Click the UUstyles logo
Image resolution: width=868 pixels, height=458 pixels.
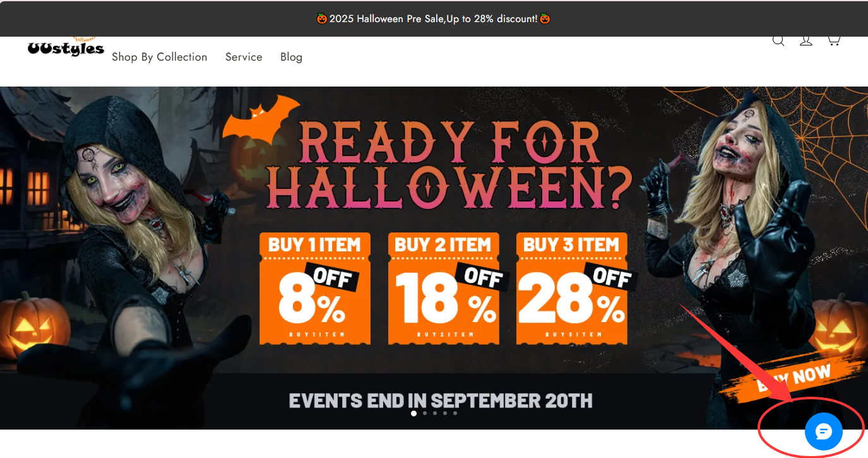66,47
